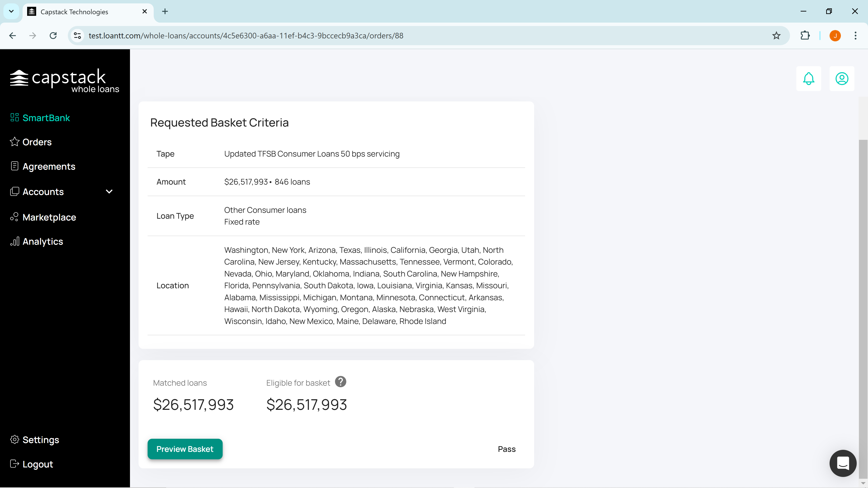Go to SmartBank in sidebar
868x488 pixels.
pos(46,118)
